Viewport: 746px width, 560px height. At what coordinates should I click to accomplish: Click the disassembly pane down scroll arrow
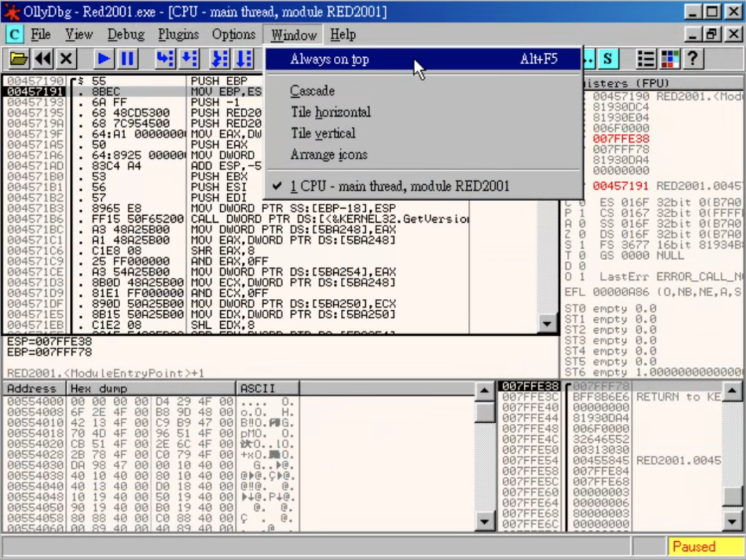pyautogui.click(x=547, y=323)
